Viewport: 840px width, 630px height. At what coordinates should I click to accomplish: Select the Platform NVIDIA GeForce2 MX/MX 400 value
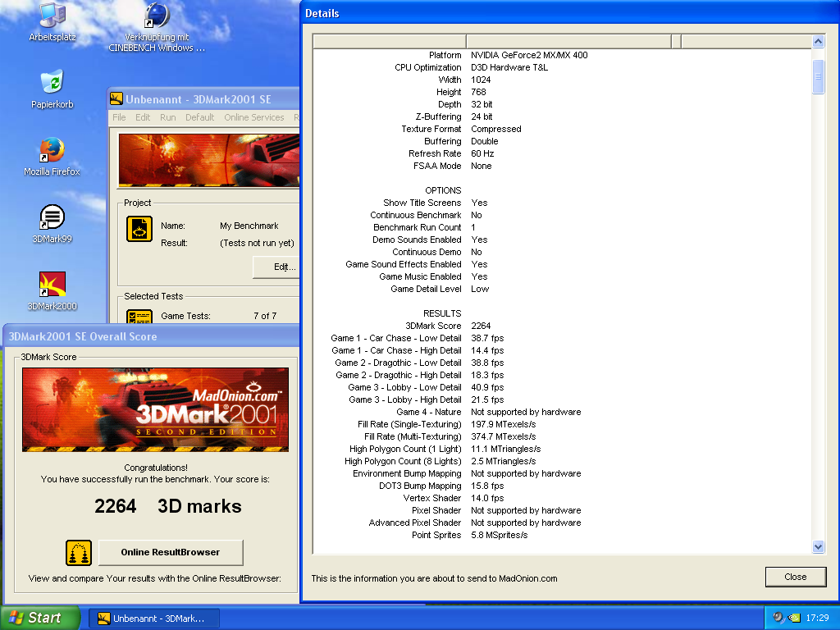[x=529, y=55]
